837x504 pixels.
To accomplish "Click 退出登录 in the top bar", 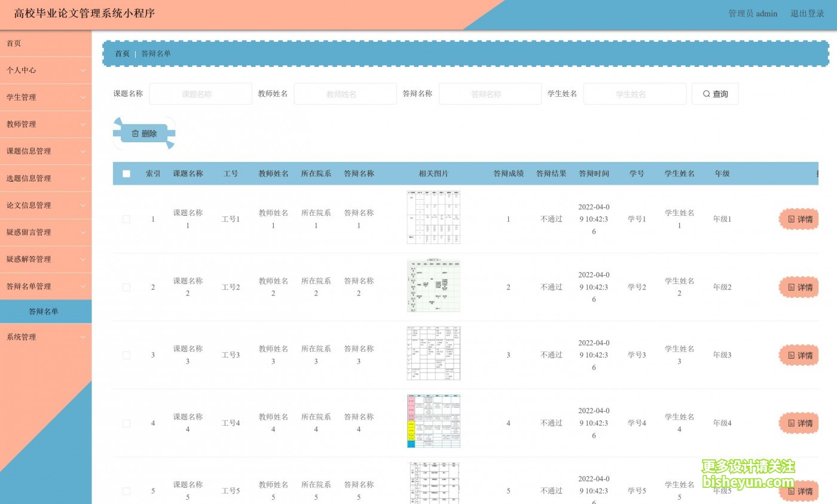I will (808, 14).
